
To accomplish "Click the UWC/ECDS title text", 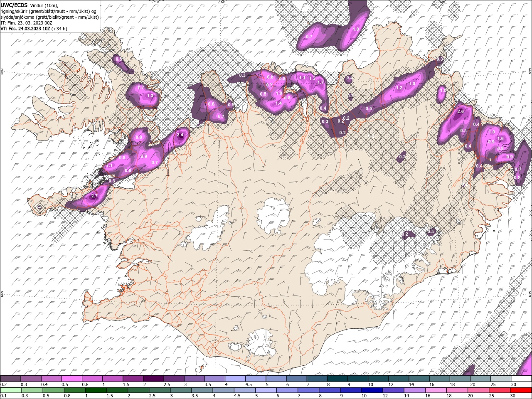I will coord(14,5).
